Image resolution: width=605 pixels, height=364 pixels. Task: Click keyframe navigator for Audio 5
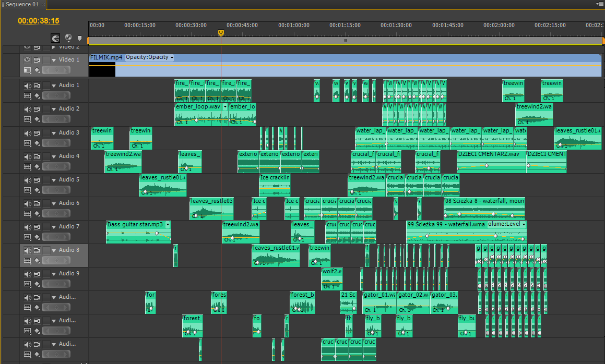point(56,190)
